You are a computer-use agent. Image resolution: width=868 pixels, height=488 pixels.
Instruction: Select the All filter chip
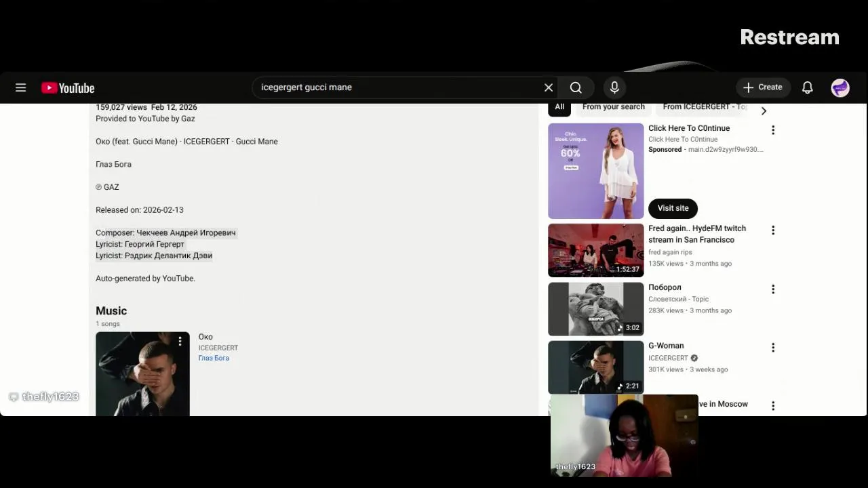[x=559, y=107]
